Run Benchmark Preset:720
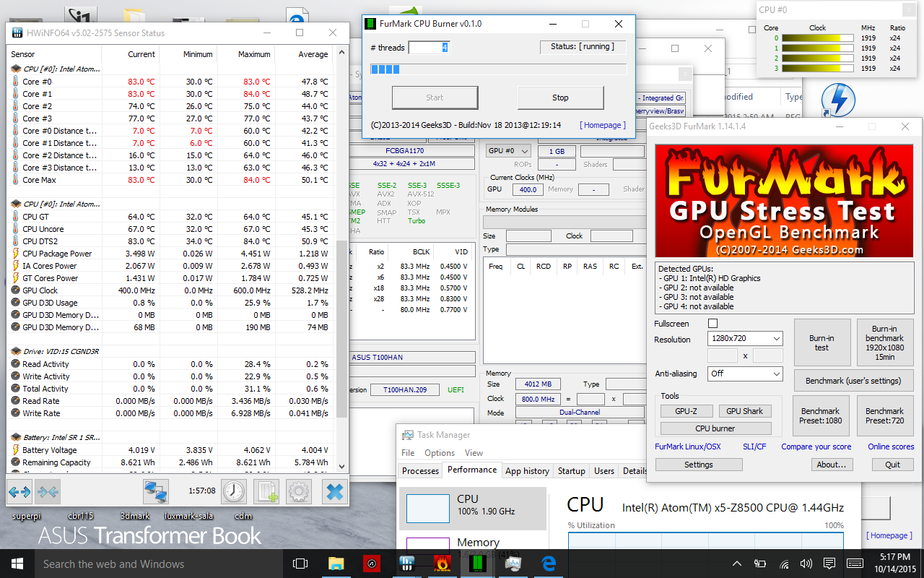Viewport: 924px width, 578px height. [x=884, y=415]
